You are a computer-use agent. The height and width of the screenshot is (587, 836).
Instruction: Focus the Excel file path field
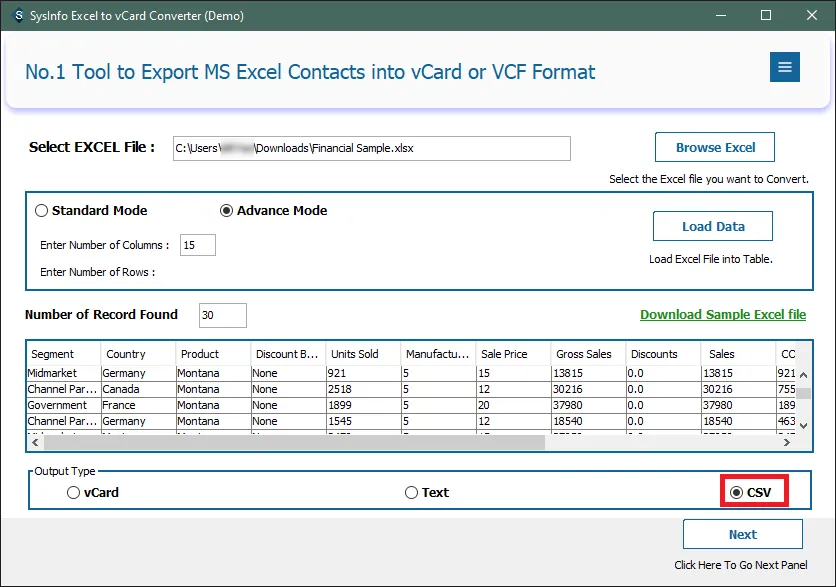(372, 148)
